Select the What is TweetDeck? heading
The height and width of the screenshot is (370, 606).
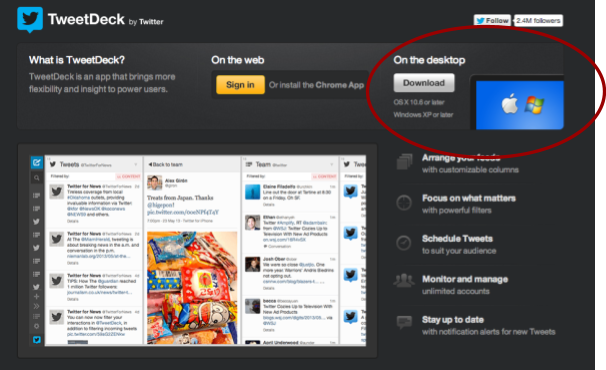tap(77, 60)
